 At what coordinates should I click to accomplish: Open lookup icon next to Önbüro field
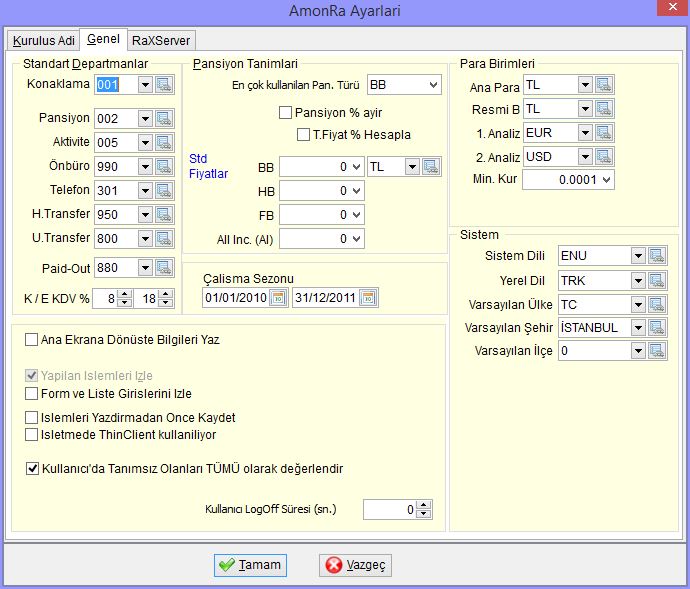pyautogui.click(x=164, y=166)
